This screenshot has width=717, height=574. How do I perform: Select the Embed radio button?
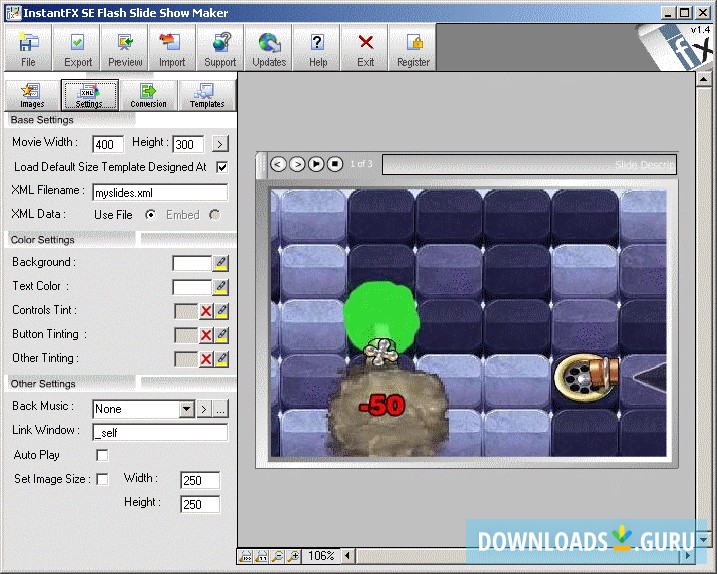coord(214,215)
